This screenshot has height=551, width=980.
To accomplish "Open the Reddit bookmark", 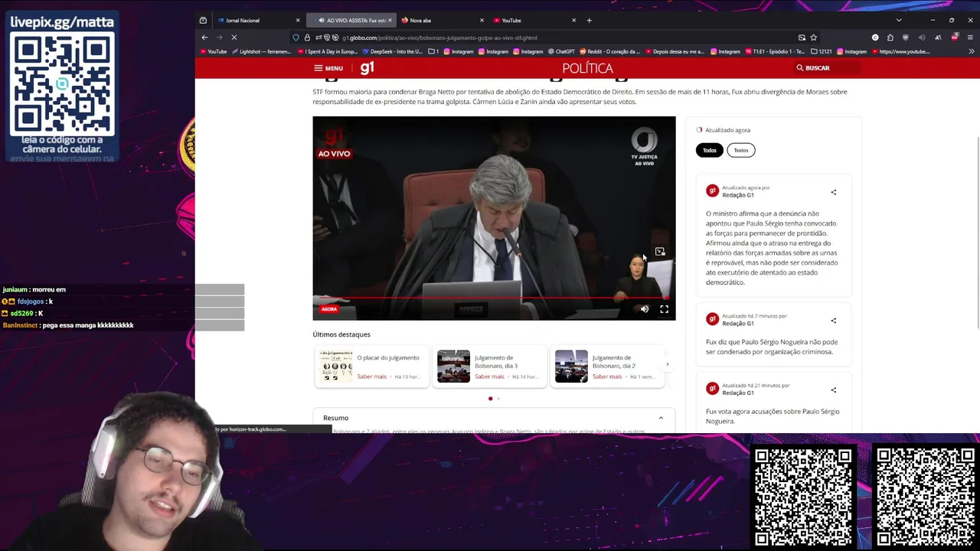I will click(x=609, y=52).
